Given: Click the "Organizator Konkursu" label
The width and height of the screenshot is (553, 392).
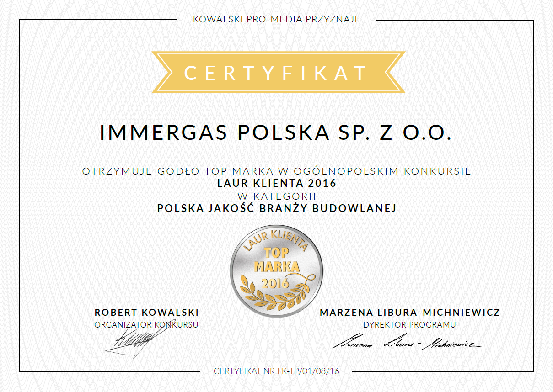Looking at the screenshot, I should (x=146, y=325).
